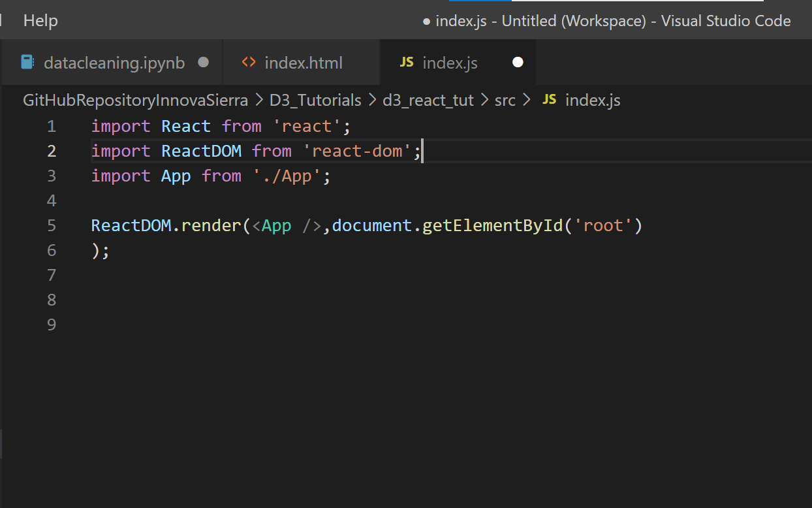Switch to datacleaning.ipynb tab
The height and width of the screenshot is (508, 812).
(x=112, y=63)
